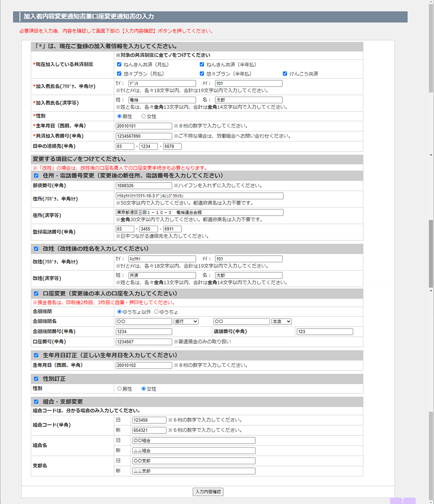Uncheck the けんこう共済 checkbox
This screenshot has height=504, width=434.
tap(285, 74)
